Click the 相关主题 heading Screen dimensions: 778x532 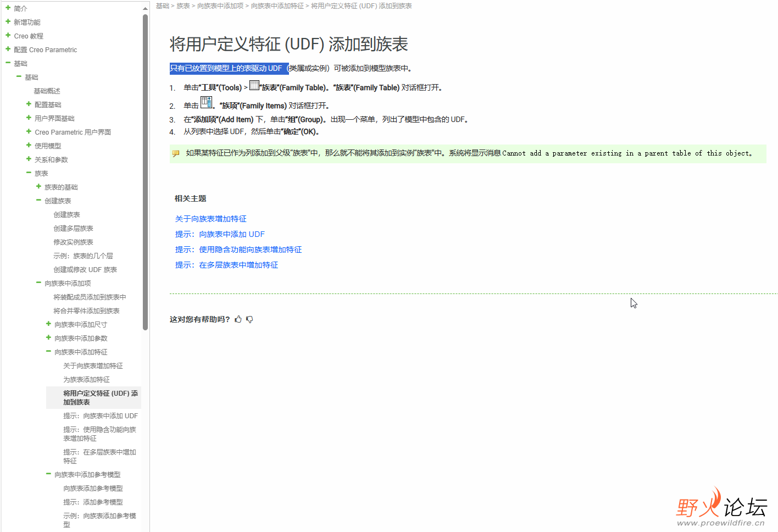(191, 198)
